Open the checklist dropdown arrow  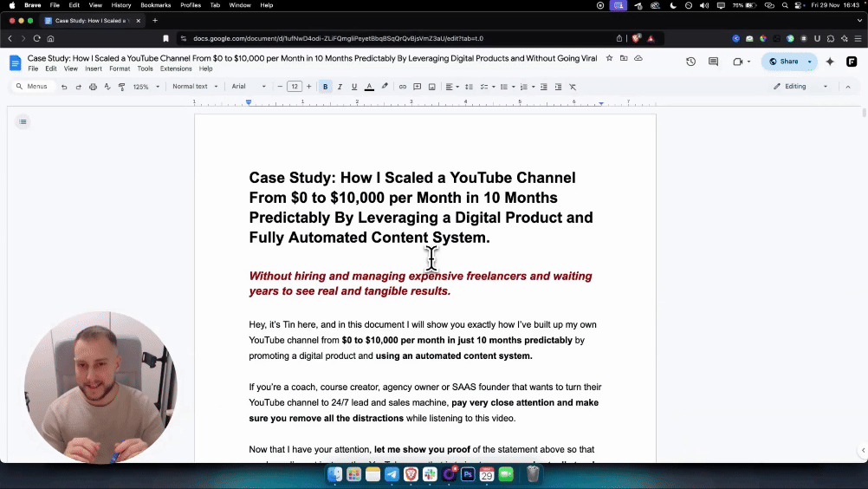tap(493, 87)
